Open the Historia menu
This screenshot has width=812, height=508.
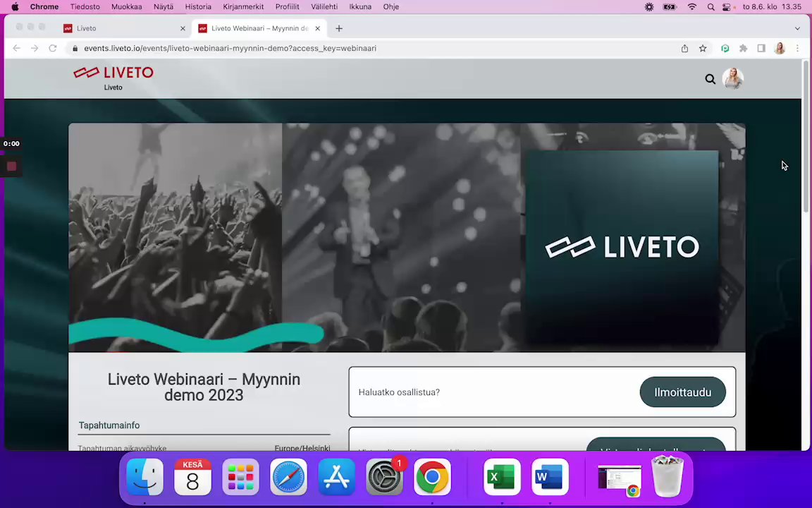198,7
